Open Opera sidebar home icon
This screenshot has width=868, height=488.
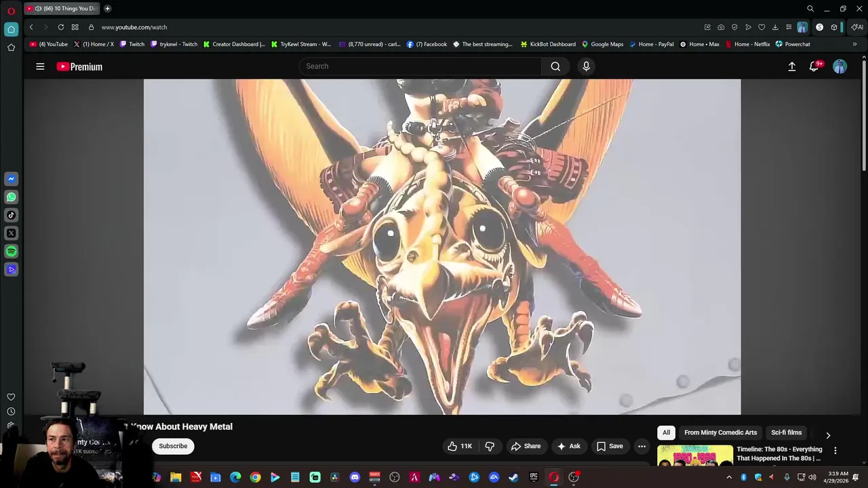tap(11, 29)
